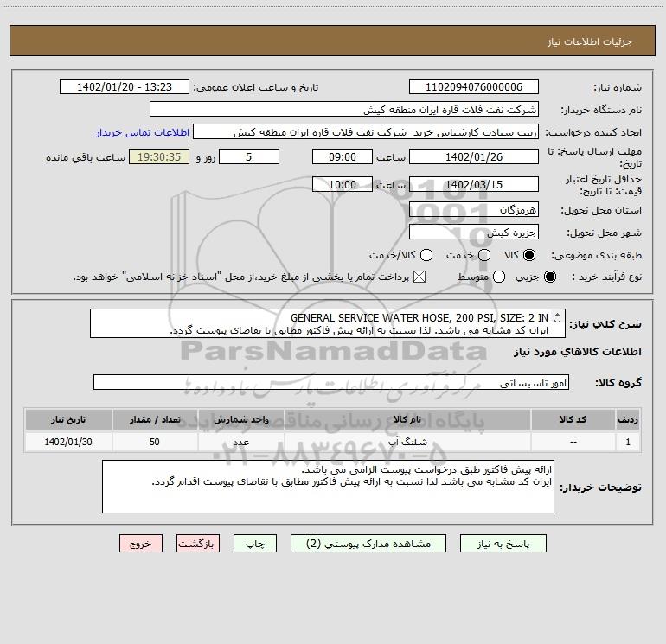The image size is (666, 644).
Task: Click the goods group field امور تاسیساتی
Action: pos(331,382)
